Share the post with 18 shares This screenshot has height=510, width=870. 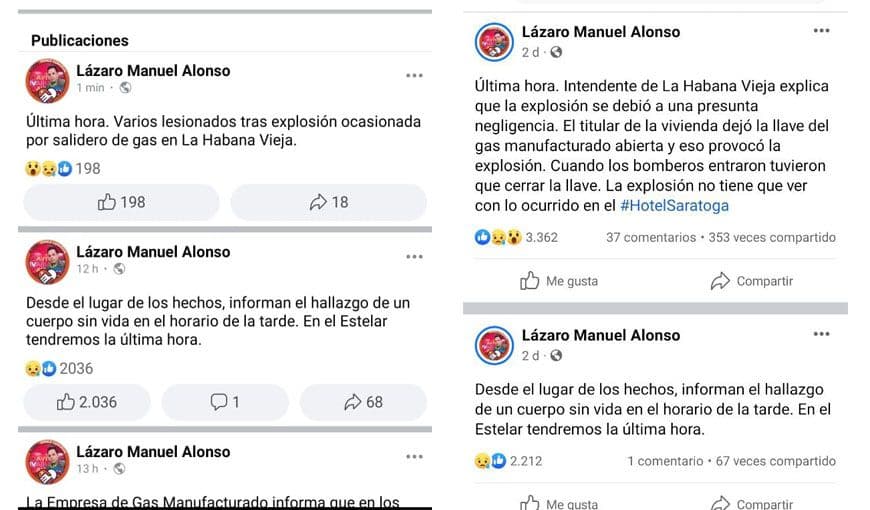328,202
